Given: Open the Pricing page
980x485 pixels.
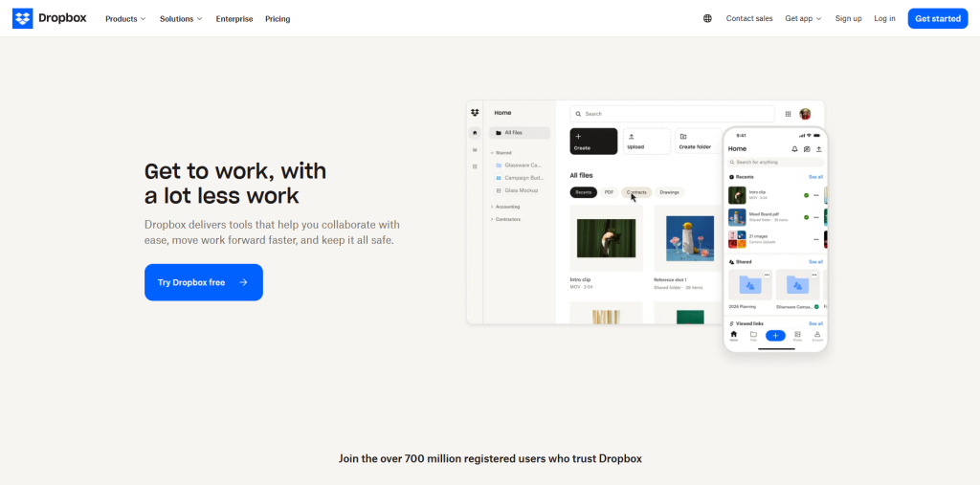Looking at the screenshot, I should [278, 19].
